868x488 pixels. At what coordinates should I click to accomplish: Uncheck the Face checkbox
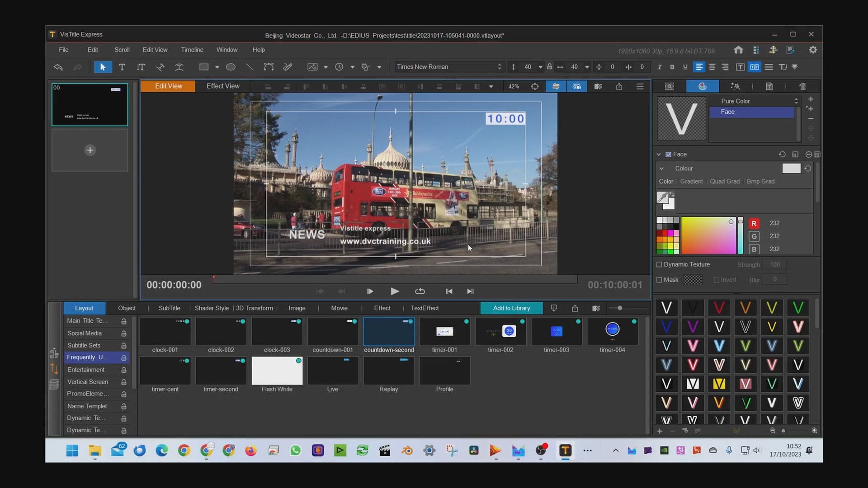click(669, 155)
